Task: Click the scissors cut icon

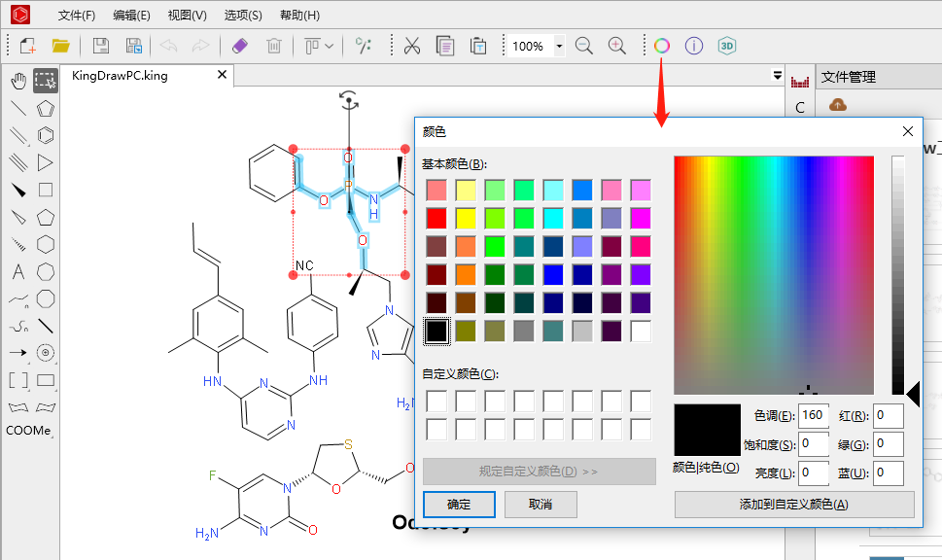Action: (411, 46)
